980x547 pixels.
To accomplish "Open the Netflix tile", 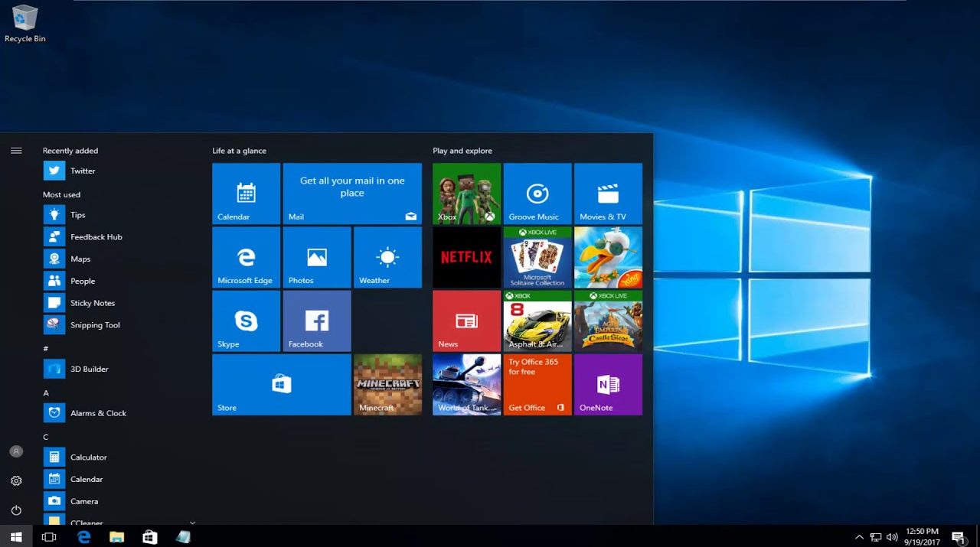I will 466,257.
